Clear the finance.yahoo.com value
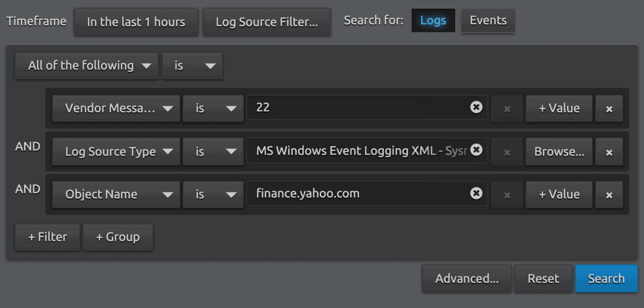 click(x=476, y=193)
